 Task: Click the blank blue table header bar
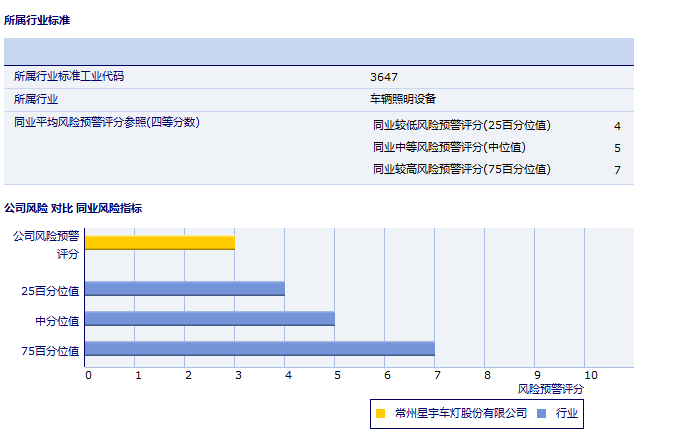319,51
